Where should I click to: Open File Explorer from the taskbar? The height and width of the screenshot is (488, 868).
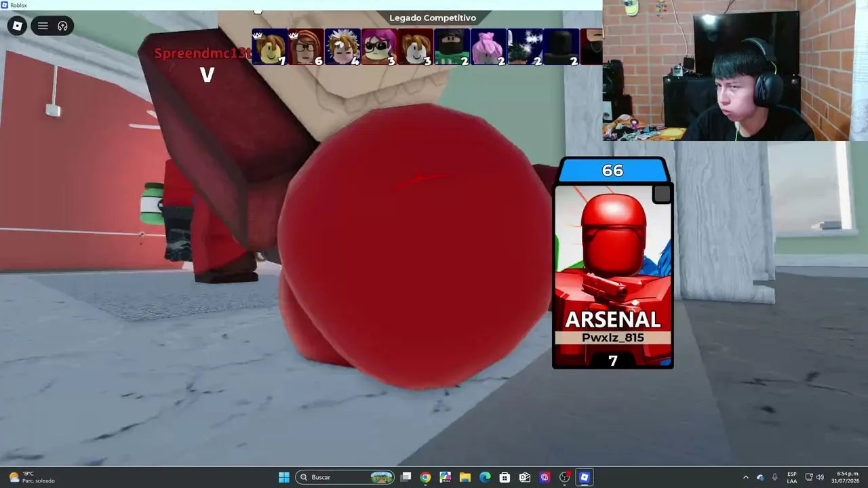pos(465,477)
